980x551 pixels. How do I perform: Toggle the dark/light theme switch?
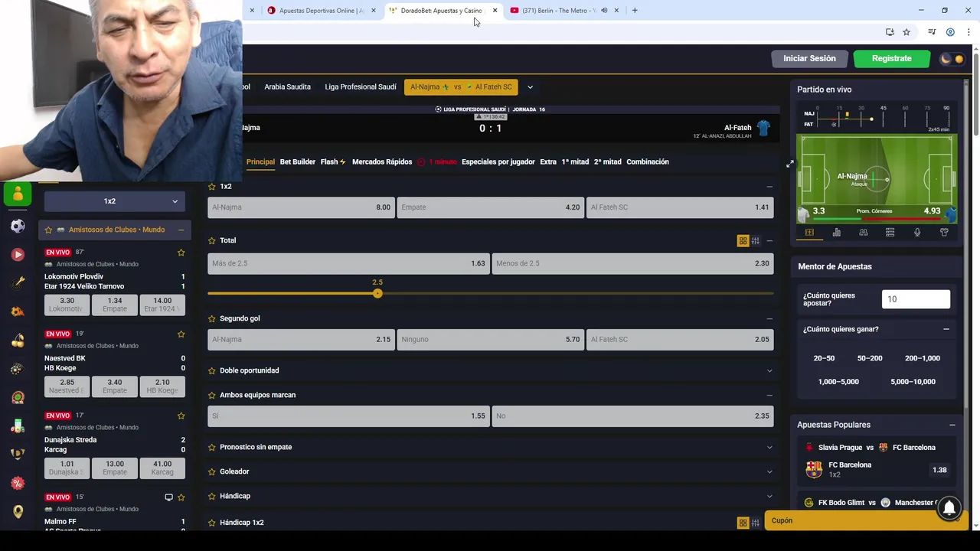(x=952, y=59)
